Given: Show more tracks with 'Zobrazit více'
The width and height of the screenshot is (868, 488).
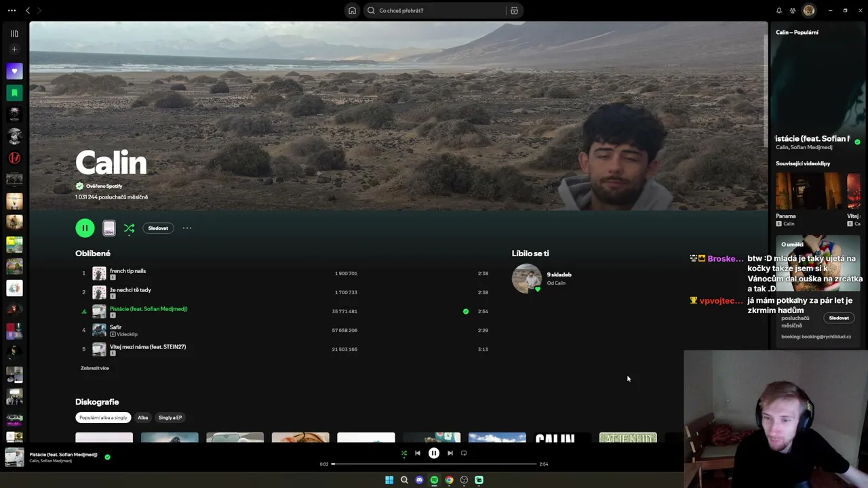Looking at the screenshot, I should tap(95, 368).
